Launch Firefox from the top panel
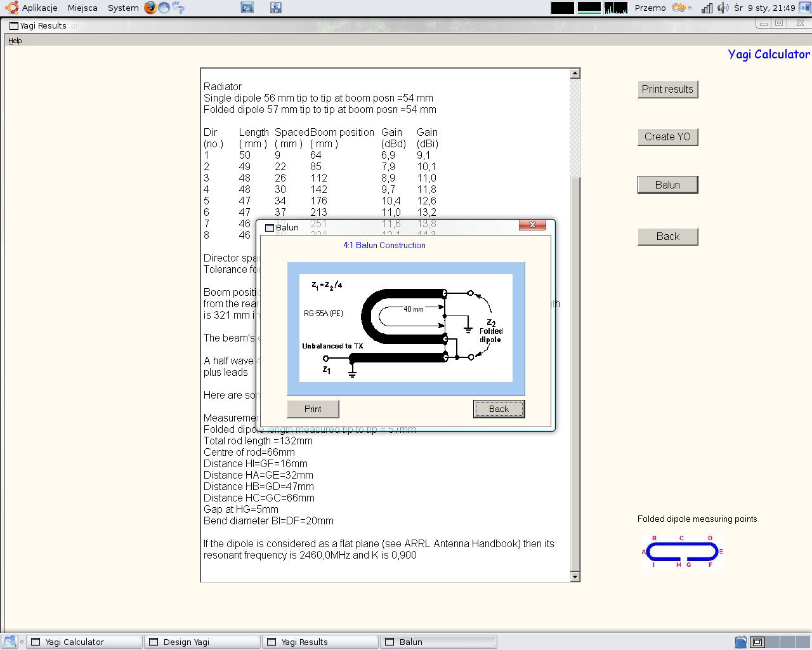 click(150, 8)
